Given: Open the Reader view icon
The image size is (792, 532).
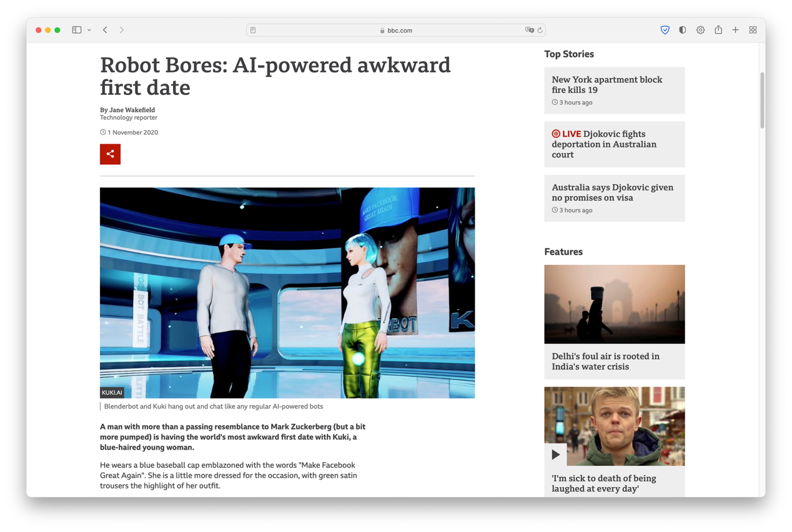Looking at the screenshot, I should (253, 30).
